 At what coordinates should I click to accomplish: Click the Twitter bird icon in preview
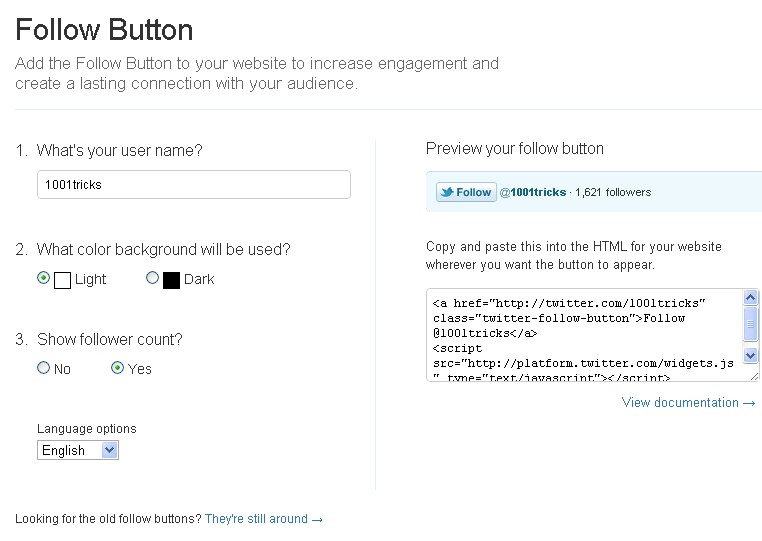click(446, 192)
